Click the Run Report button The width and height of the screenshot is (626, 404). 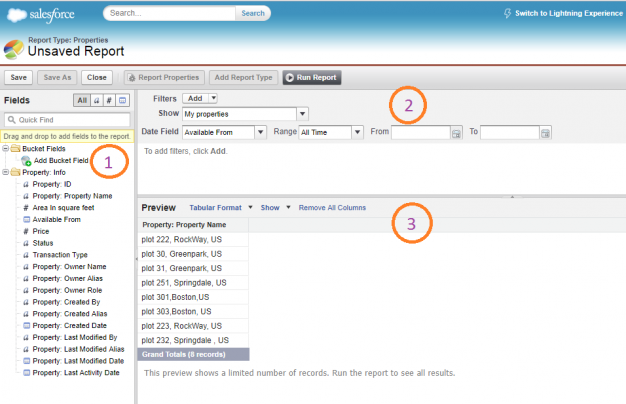click(x=313, y=77)
